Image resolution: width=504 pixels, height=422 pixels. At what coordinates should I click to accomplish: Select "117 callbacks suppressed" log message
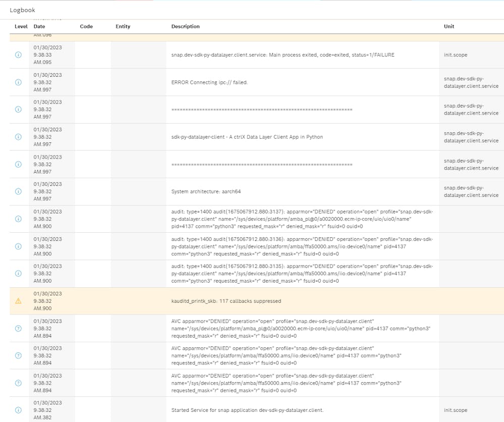tap(226, 301)
